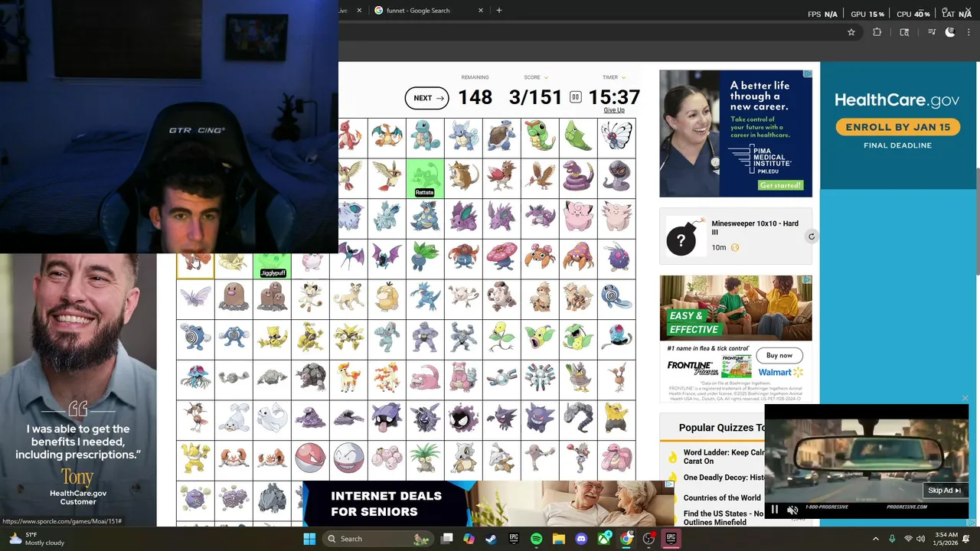Pause the quiz timer
Screen dimensions: 980x551
click(575, 97)
